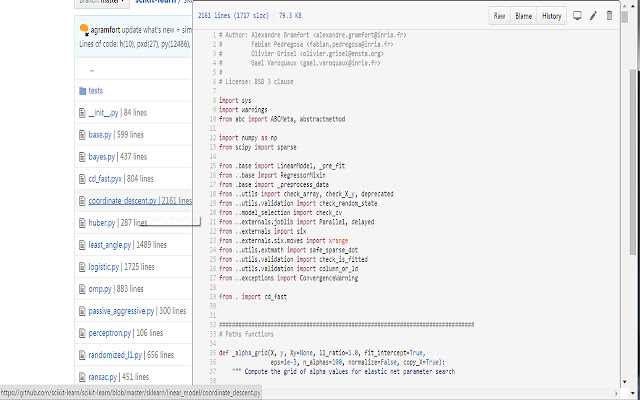Click code line 8 'import sys'
The height and width of the screenshot is (400, 640).
[235, 100]
